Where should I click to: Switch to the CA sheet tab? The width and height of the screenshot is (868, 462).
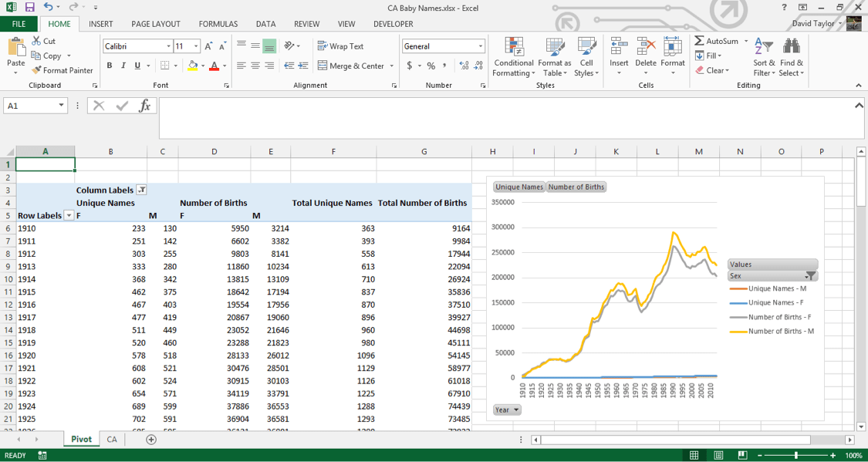pos(112,439)
